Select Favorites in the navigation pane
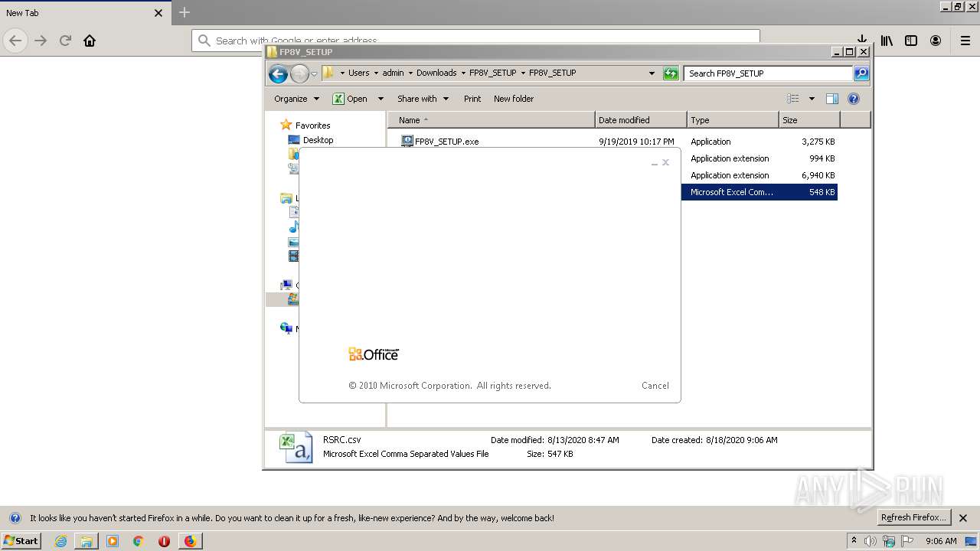 [x=312, y=126]
